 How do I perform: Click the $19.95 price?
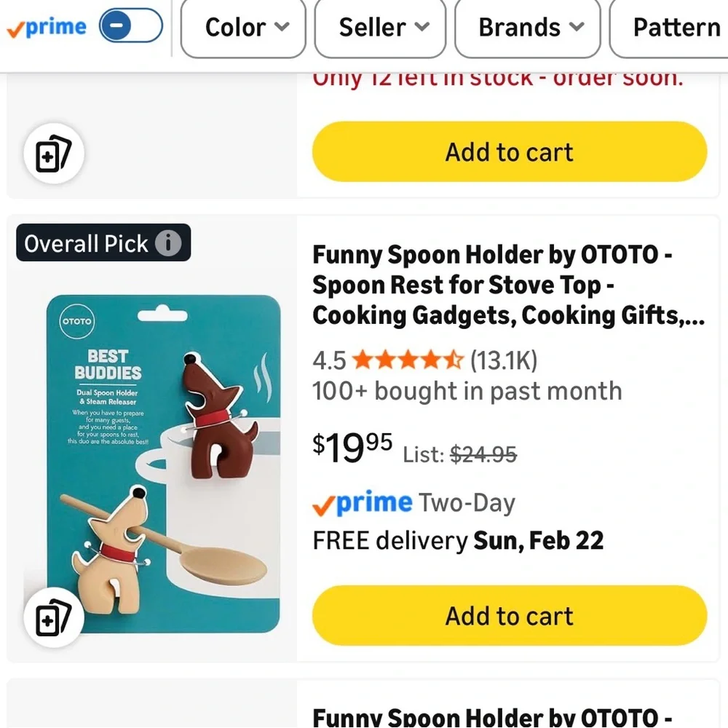click(352, 447)
